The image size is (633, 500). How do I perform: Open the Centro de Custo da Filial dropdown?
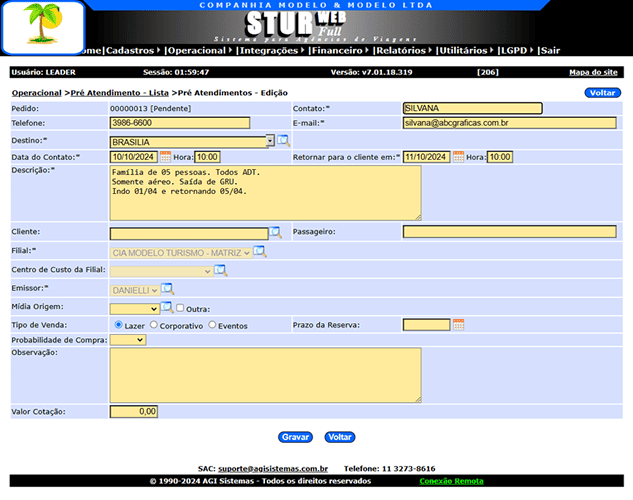coord(161,271)
